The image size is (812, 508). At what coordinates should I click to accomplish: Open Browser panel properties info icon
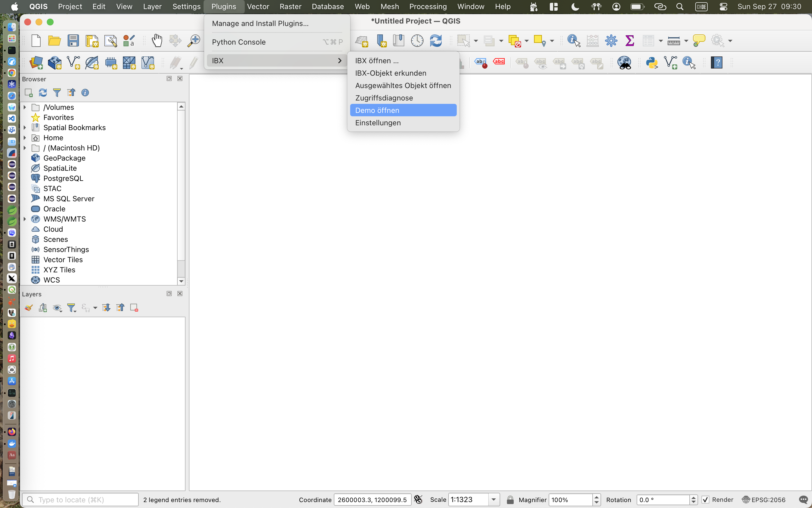click(x=85, y=93)
